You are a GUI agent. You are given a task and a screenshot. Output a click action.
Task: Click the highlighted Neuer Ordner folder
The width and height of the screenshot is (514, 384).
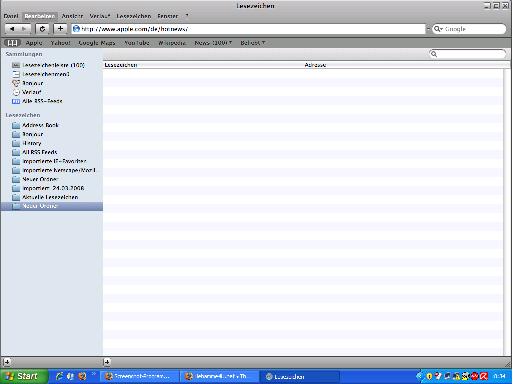tap(52, 206)
